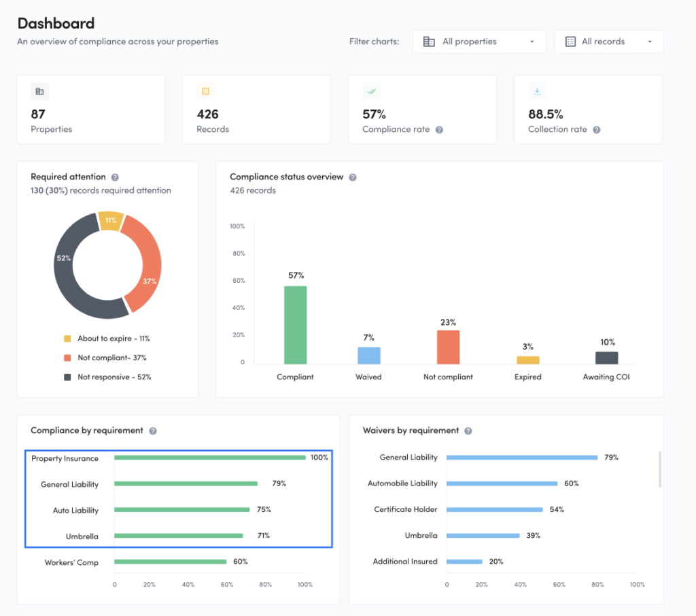Open help tooltip next to Compliance rate

[x=439, y=130]
